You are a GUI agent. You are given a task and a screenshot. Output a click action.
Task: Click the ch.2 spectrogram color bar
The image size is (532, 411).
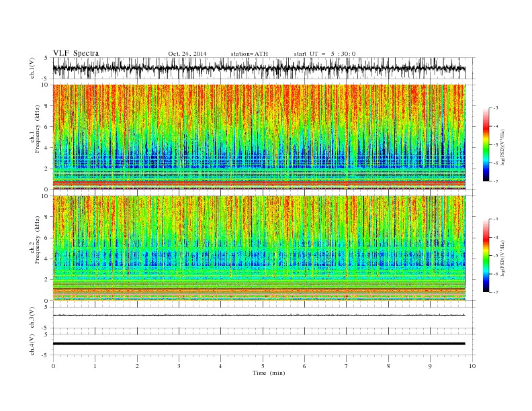(486, 256)
